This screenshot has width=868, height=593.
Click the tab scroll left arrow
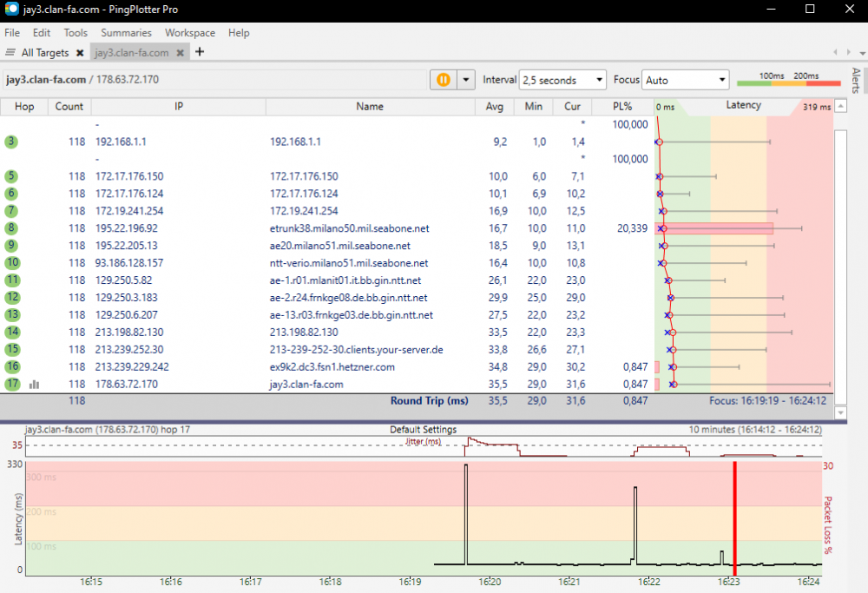click(835, 52)
